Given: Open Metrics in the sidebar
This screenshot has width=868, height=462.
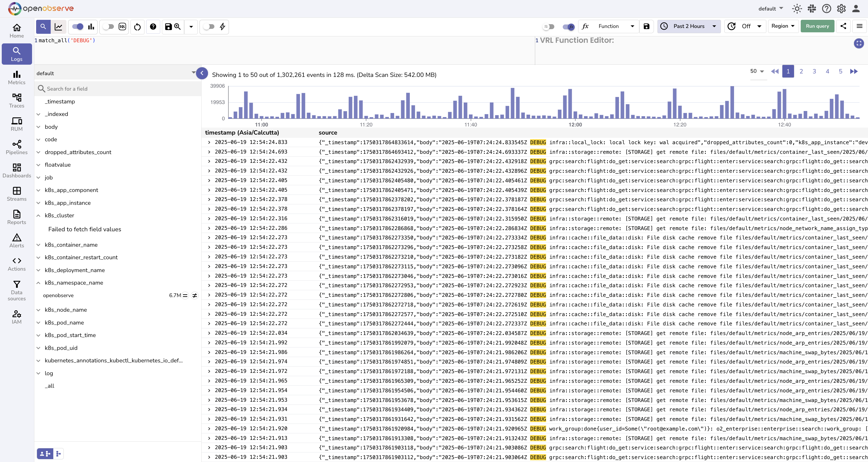Looking at the screenshot, I should [x=17, y=77].
